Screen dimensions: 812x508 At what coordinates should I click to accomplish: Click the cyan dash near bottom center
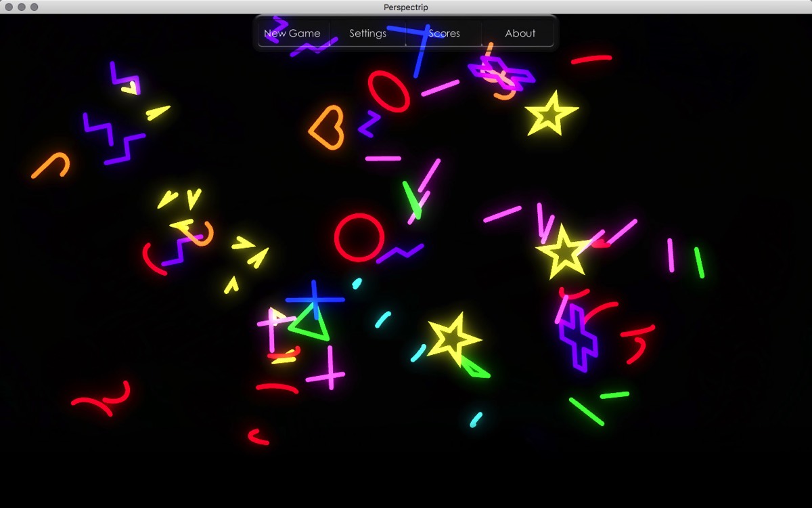476,419
